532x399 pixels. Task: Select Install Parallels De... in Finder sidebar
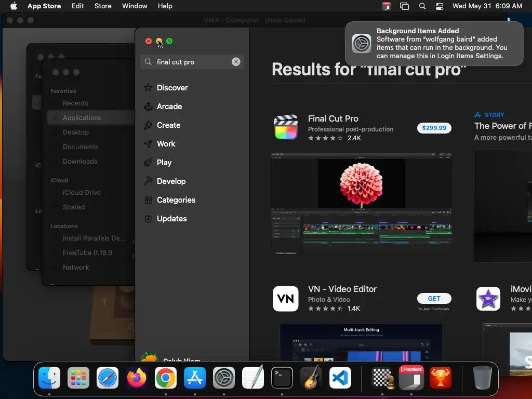tap(94, 238)
